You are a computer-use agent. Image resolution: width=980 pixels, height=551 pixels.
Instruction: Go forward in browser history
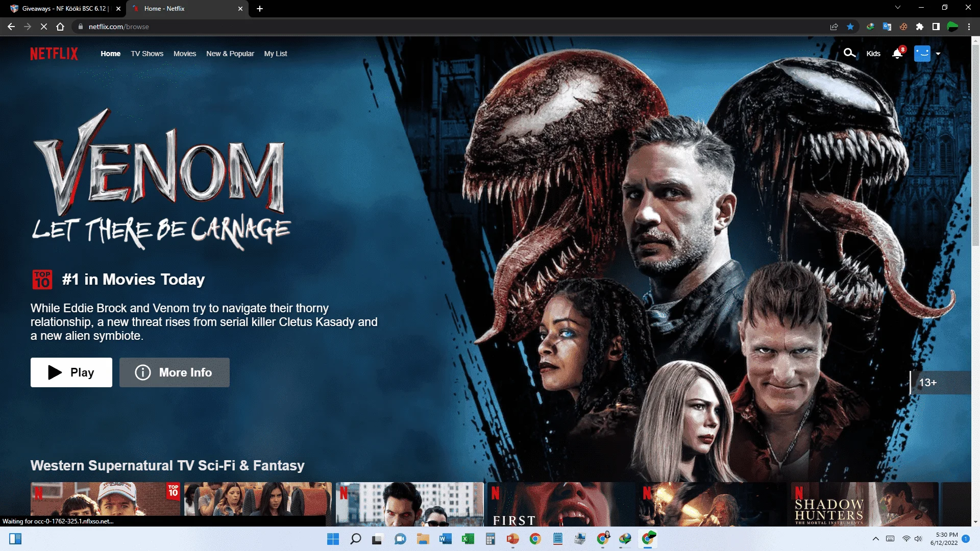point(28,27)
